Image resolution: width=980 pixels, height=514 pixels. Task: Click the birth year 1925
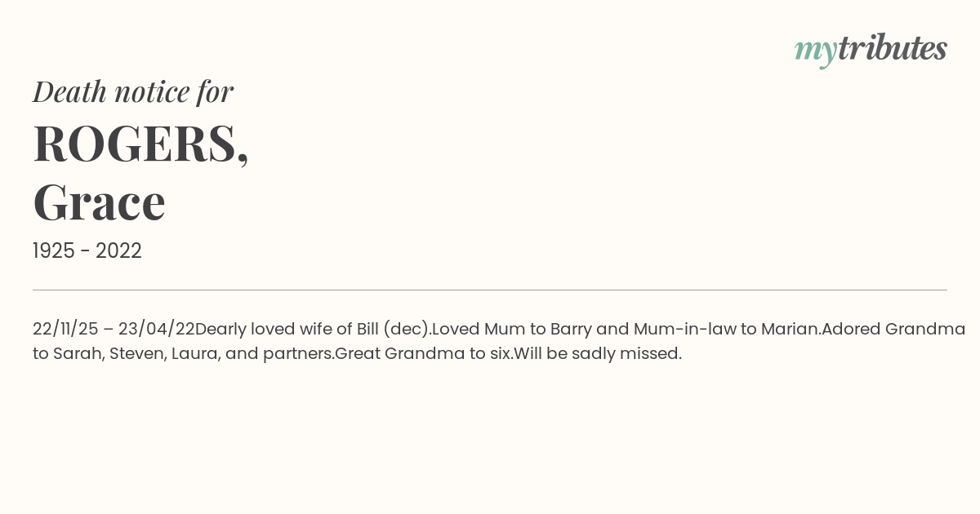pos(56,250)
